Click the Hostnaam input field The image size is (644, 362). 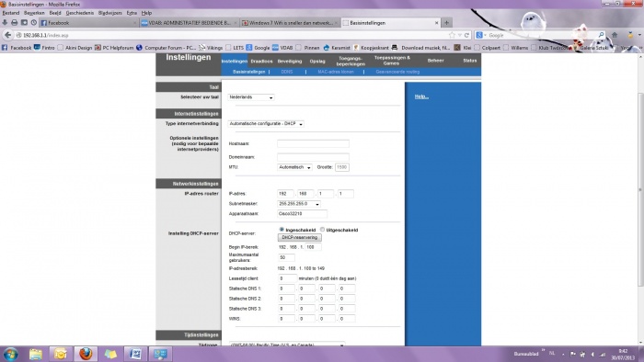(x=313, y=144)
